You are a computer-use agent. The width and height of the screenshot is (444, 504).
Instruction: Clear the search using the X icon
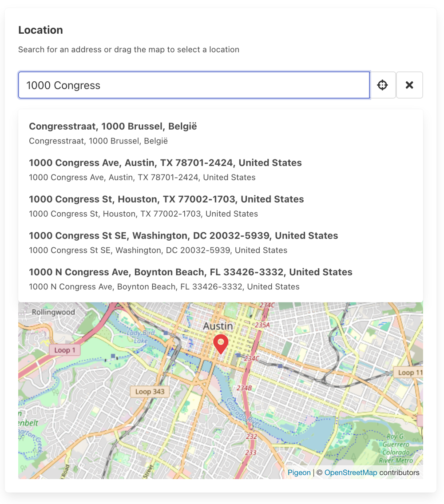tap(409, 85)
